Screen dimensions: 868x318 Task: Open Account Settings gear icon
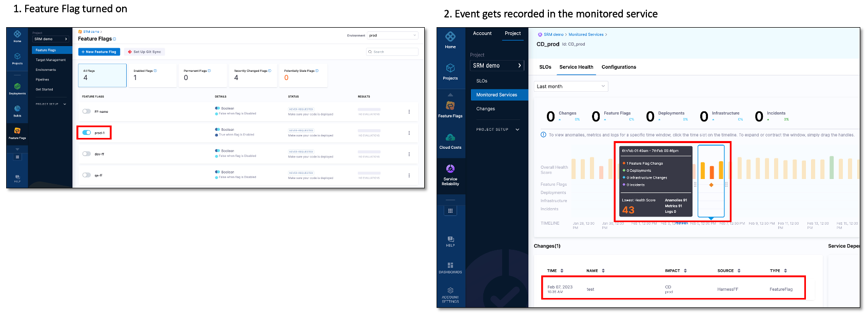[x=450, y=291]
